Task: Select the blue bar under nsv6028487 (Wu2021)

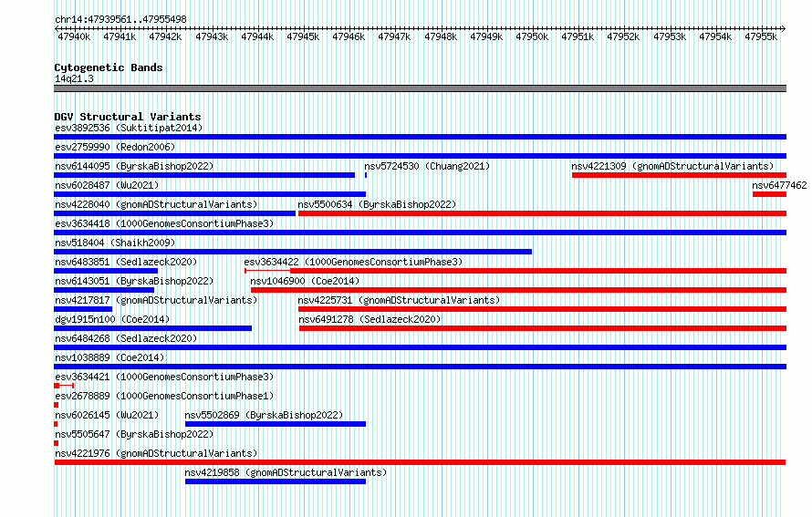Action: coord(210,194)
